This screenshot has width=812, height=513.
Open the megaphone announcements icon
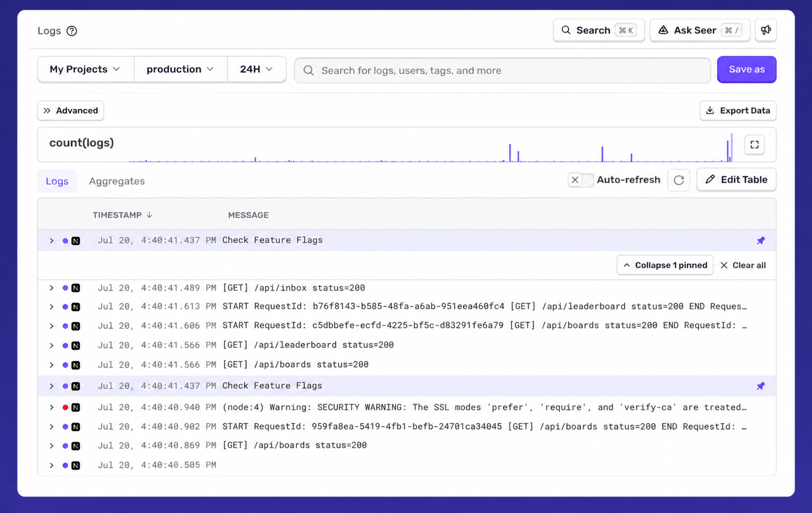coord(766,30)
